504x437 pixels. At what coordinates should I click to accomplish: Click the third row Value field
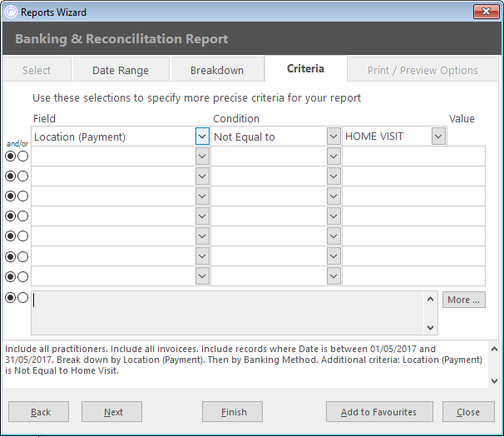click(413, 176)
